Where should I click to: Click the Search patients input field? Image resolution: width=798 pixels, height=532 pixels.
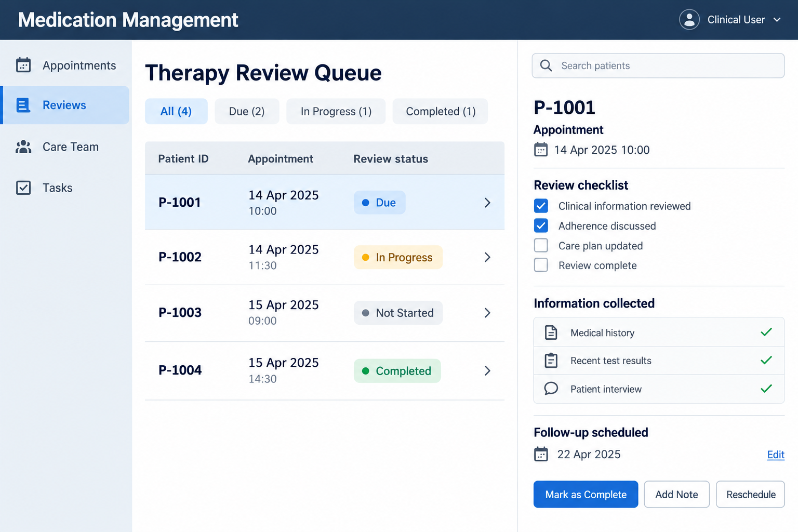point(658,65)
